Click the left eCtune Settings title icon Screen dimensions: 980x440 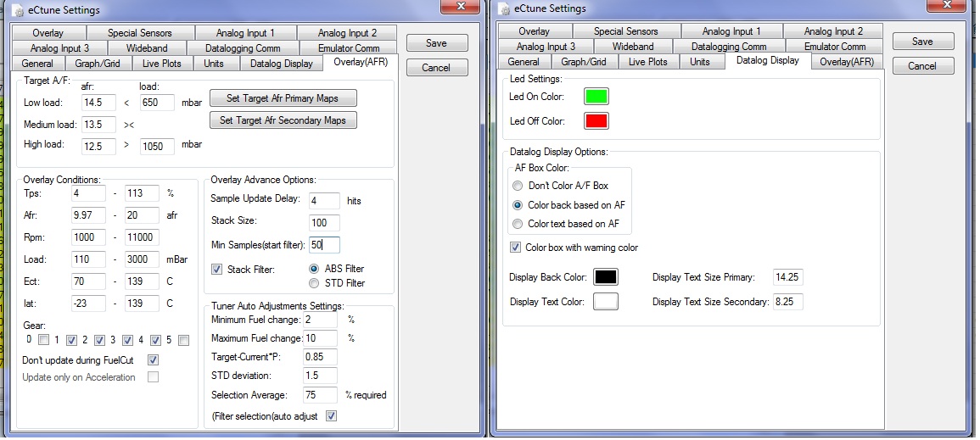tap(18, 10)
